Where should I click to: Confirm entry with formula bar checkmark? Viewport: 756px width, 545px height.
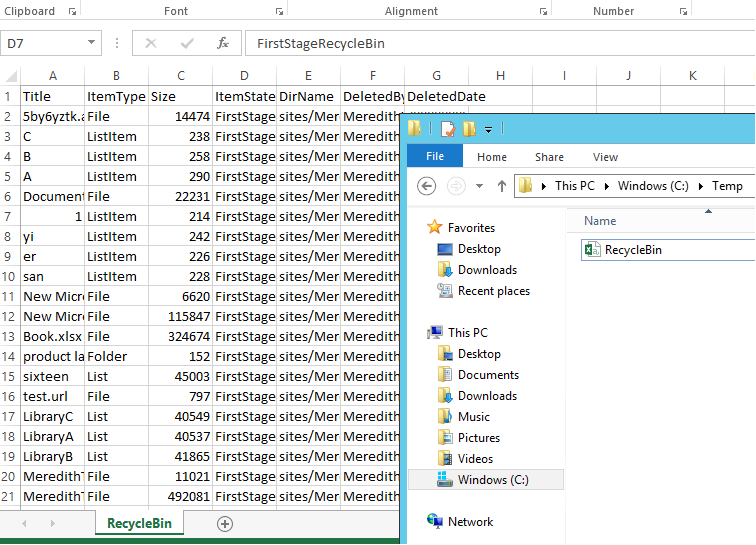(187, 43)
